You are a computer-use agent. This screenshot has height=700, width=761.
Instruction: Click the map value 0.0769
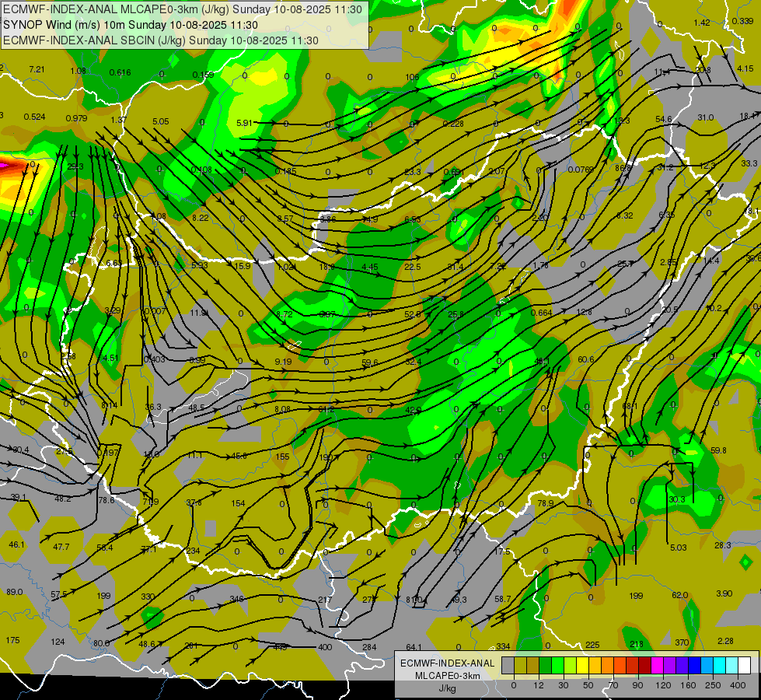581,170
